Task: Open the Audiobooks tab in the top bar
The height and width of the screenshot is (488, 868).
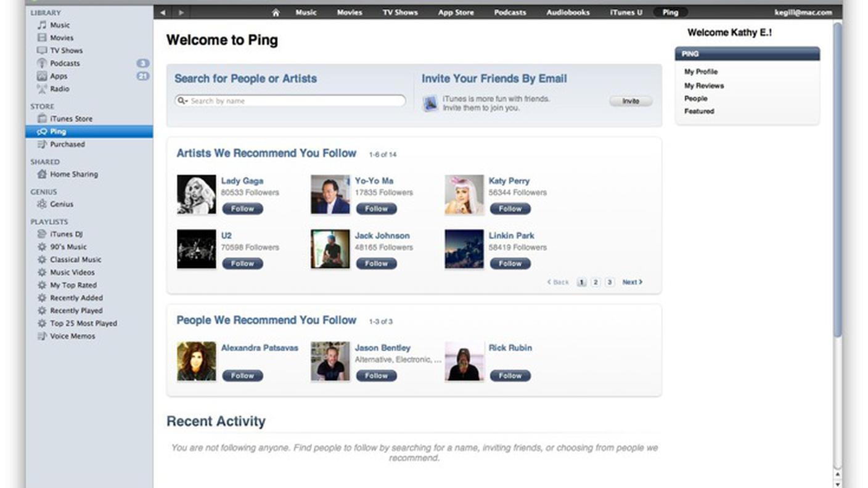Action: point(568,12)
